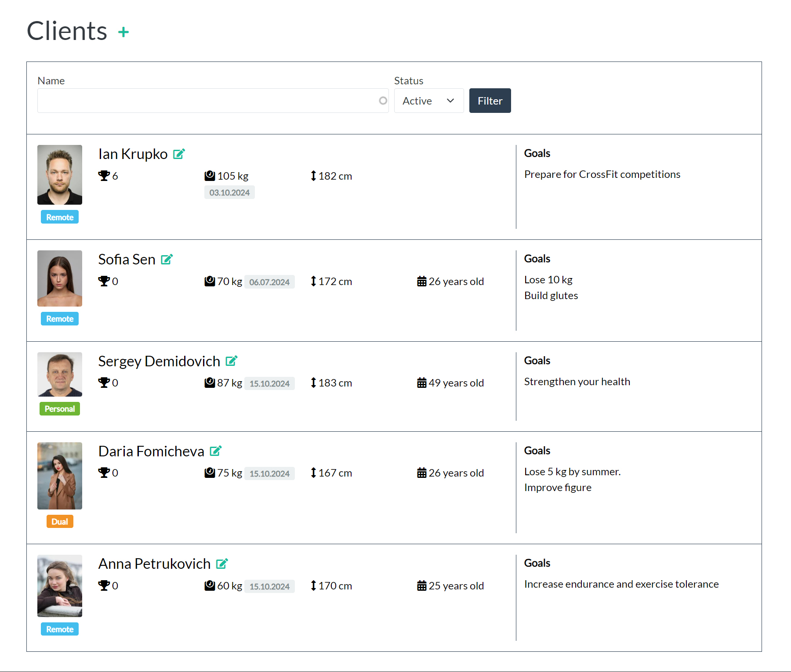Click the 03.10.2024 weight date tag
Viewport: 791px width, 672px height.
pos(229,192)
